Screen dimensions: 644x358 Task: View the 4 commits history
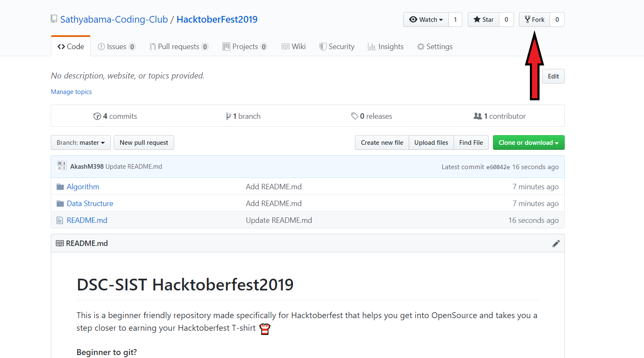pyautogui.click(x=115, y=116)
